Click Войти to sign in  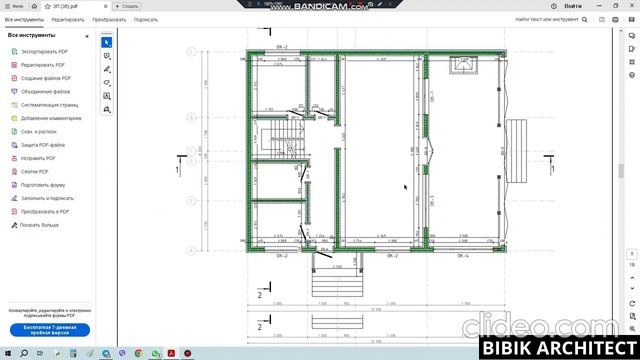573,6
